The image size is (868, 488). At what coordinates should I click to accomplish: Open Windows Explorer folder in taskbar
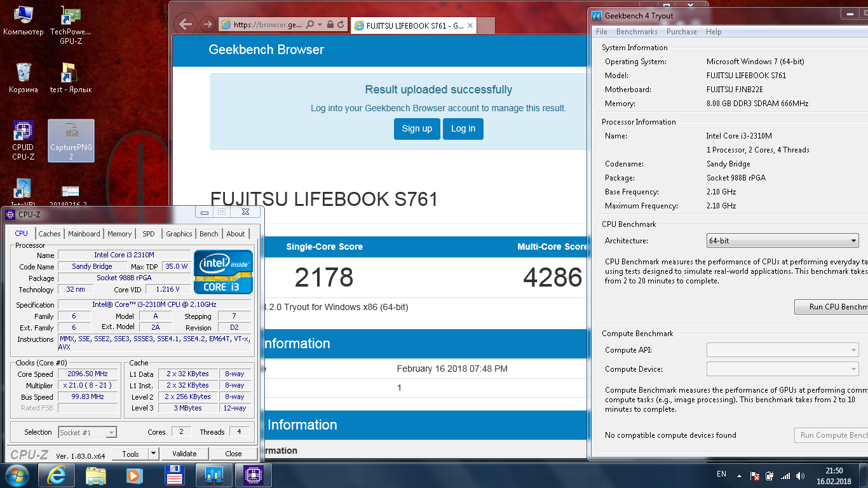tap(96, 475)
